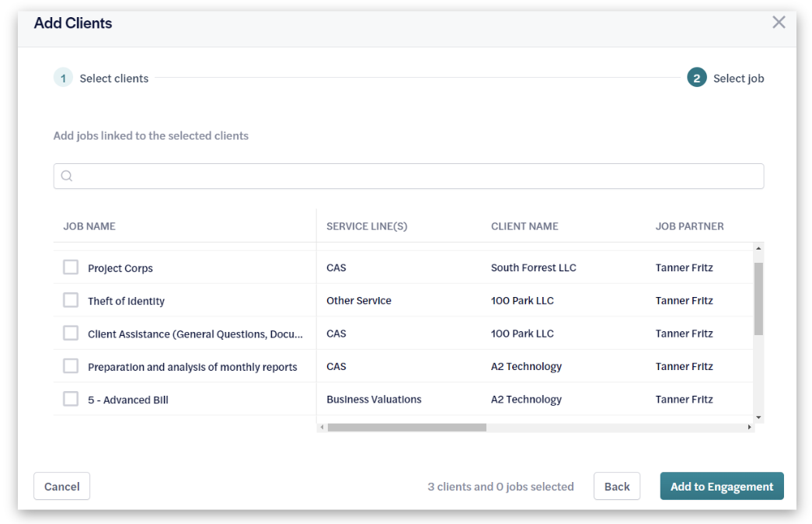The width and height of the screenshot is (812, 524).
Task: Click the Theft of Identity job name
Action: click(127, 301)
